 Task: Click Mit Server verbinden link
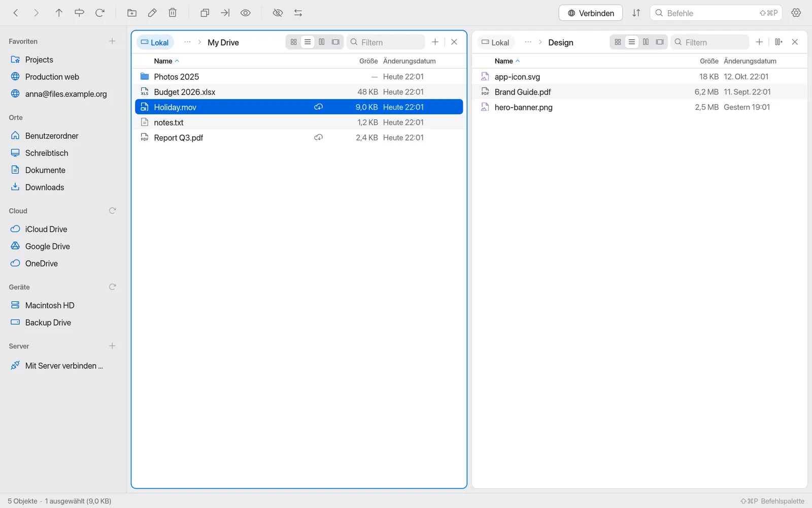64,366
